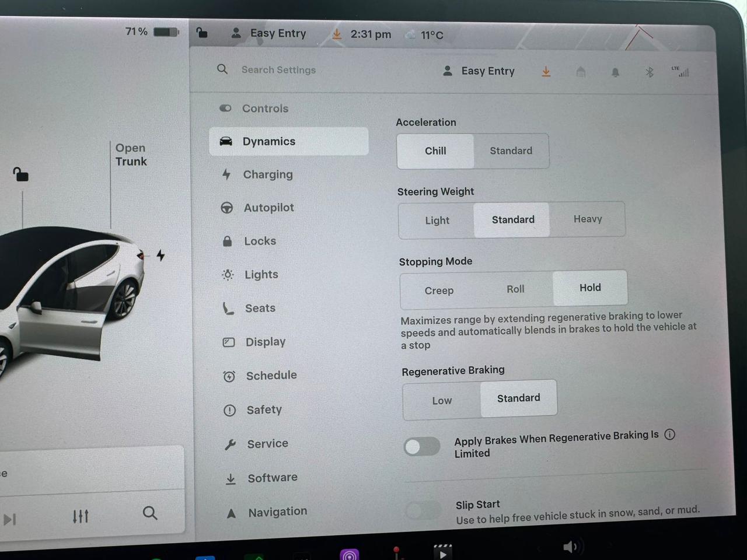Screen dimensions: 747x560
Task: Open the purple Podcasts app icon
Action: coord(349,555)
